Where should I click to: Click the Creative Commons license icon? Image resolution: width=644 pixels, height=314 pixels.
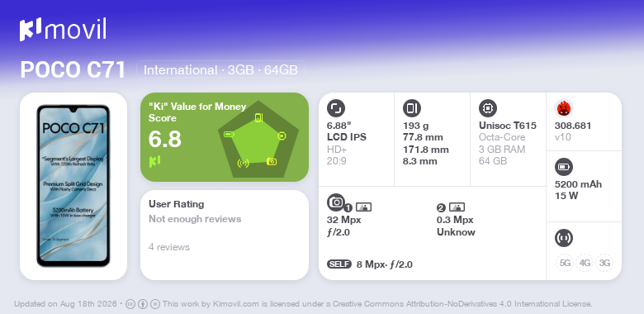[130, 304]
